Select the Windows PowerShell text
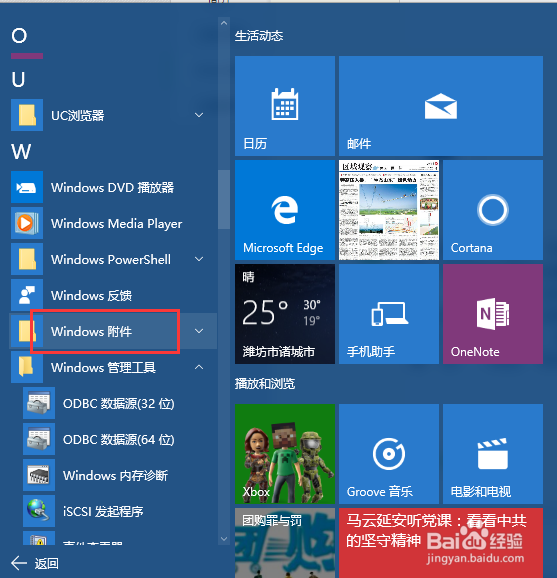This screenshot has width=557, height=578. point(111,260)
